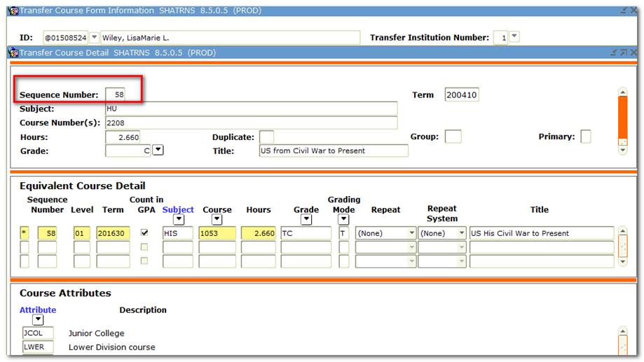The image size is (644, 362).
Task: Open the Grade lookup arrow in Equivalent Course Detail
Action: 306,220
